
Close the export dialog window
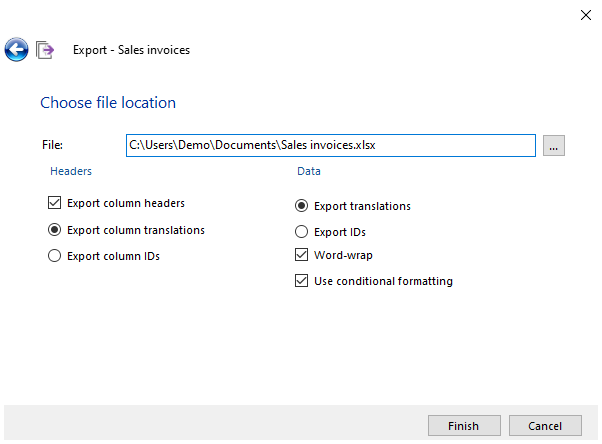click(x=585, y=15)
